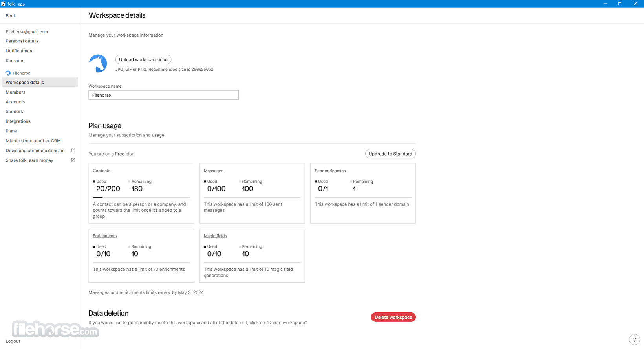Go Back from settings
The width and height of the screenshot is (644, 349).
[11, 16]
